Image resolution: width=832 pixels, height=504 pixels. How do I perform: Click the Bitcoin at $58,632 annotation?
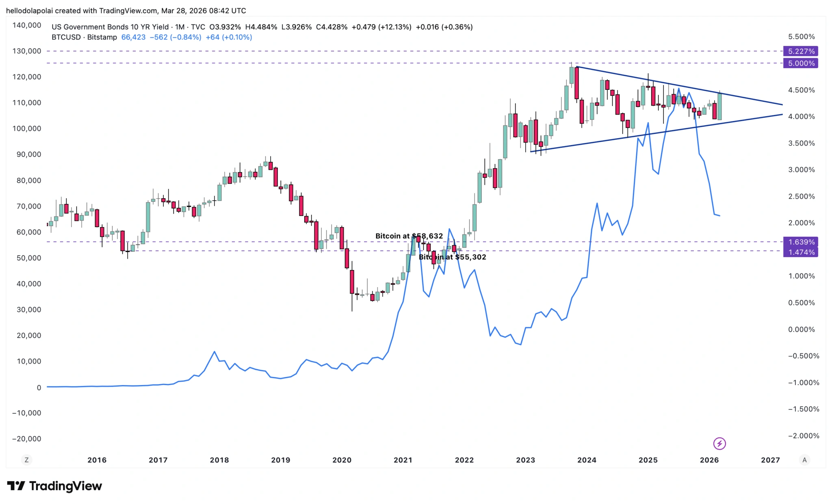pos(409,235)
